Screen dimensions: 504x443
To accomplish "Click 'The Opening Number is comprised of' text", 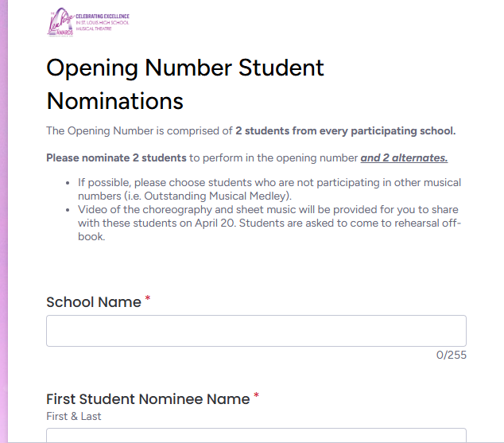I will tap(139, 131).
